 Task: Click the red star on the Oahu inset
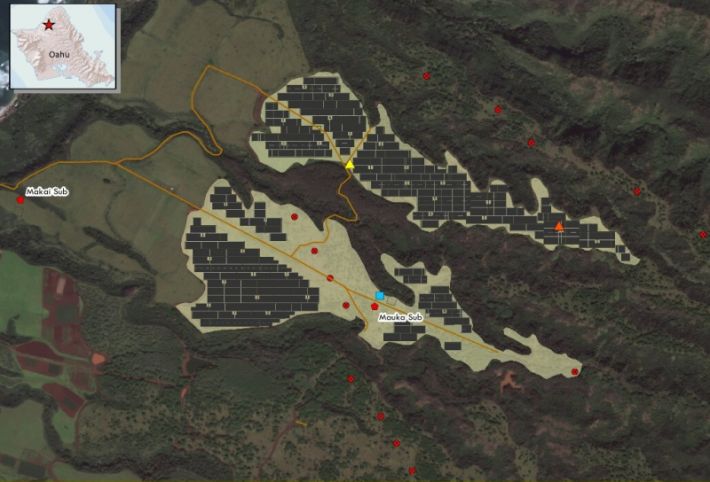(48, 25)
